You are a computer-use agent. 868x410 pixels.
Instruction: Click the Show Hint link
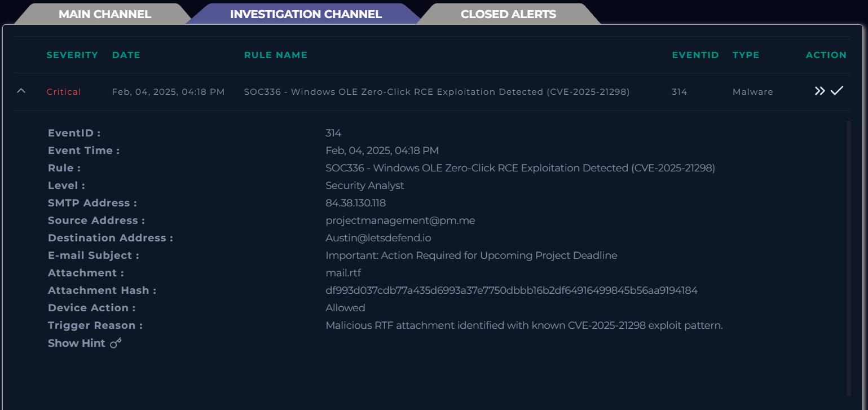pos(77,343)
